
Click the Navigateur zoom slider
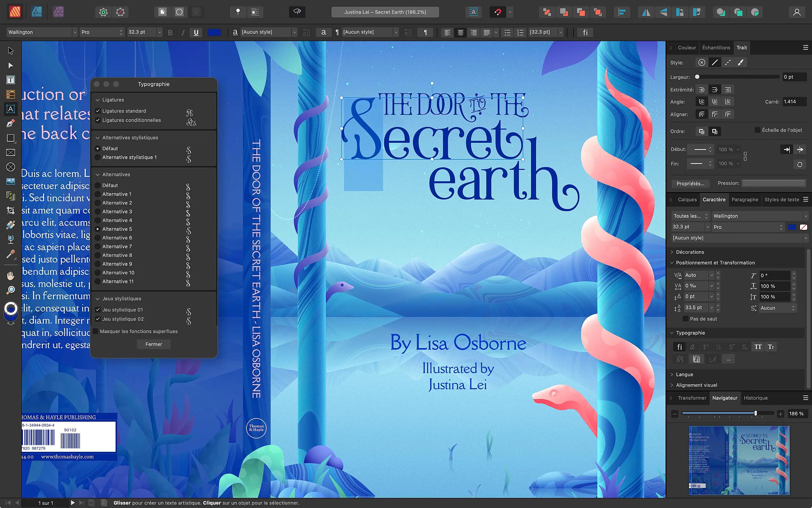[728, 413]
